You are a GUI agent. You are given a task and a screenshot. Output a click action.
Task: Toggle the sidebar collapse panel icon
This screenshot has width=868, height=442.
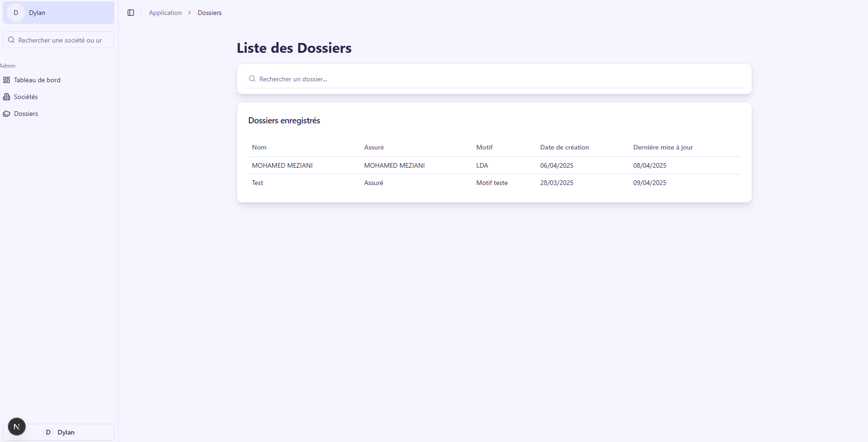(x=131, y=13)
